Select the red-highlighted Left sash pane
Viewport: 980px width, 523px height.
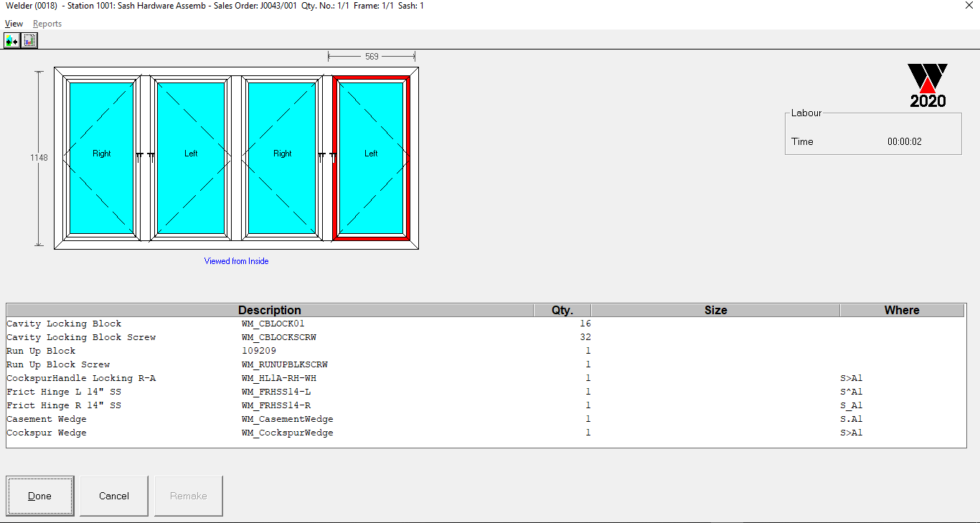tap(371, 158)
